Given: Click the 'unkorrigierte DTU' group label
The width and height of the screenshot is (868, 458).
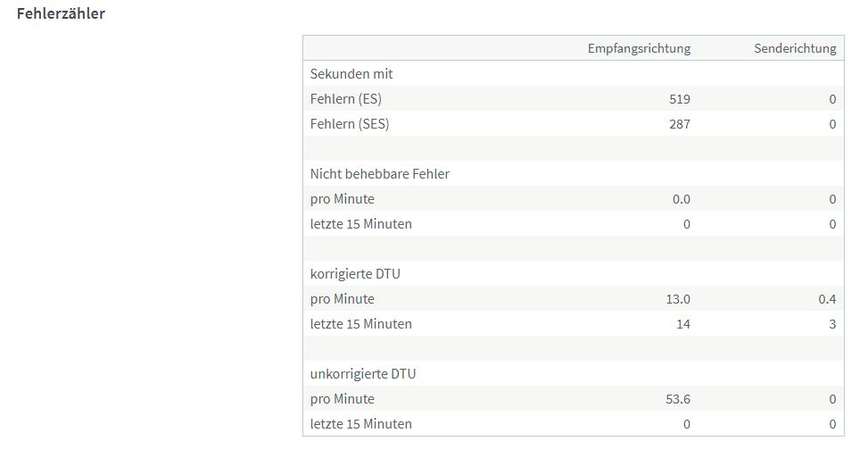Looking at the screenshot, I should pyautogui.click(x=363, y=374).
